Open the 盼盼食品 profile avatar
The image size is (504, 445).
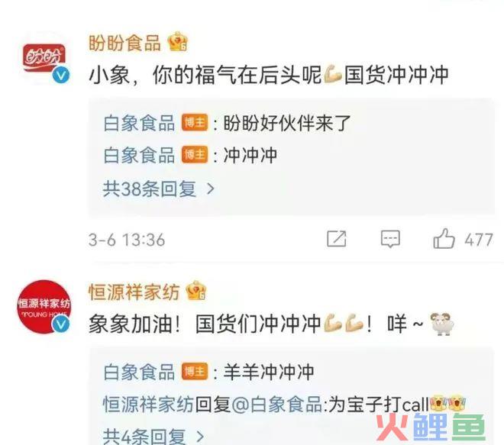44,59
